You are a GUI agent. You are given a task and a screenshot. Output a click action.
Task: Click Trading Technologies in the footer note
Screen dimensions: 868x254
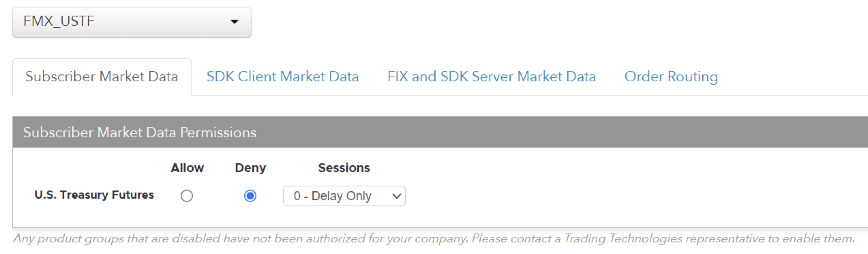click(x=624, y=238)
